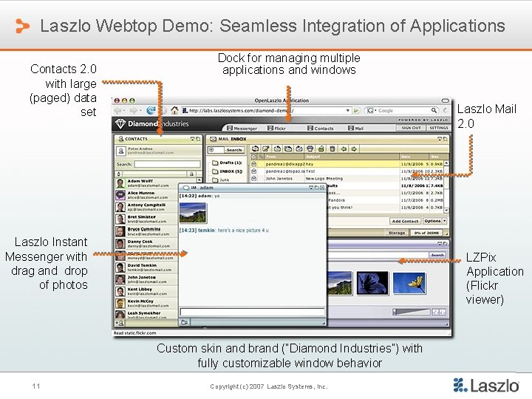Click the forward message icon in mail toolbar
532x399 pixels.
click(299, 149)
